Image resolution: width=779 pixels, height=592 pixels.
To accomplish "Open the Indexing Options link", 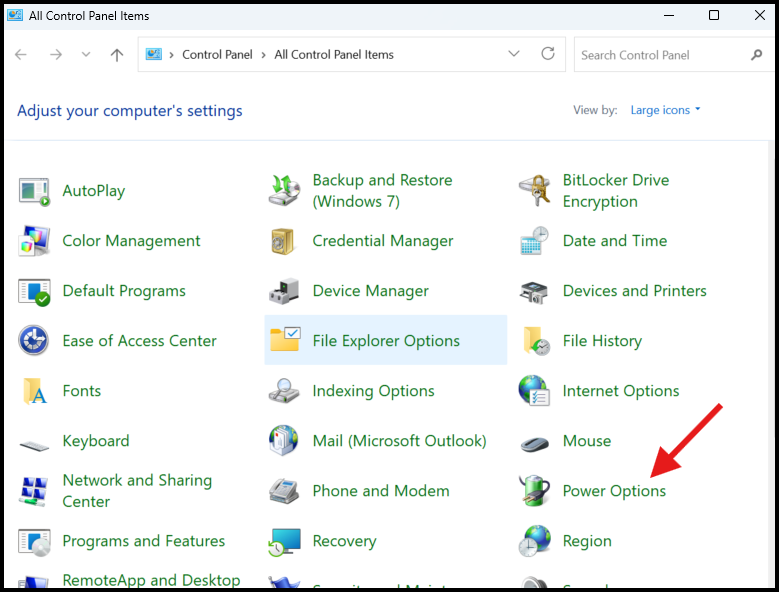I will [373, 391].
